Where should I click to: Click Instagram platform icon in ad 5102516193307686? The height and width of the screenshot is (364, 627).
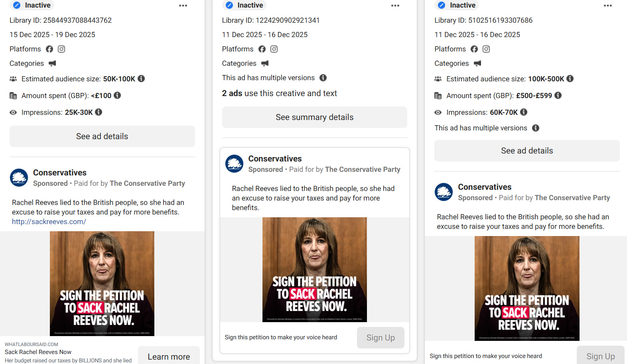[x=486, y=49]
